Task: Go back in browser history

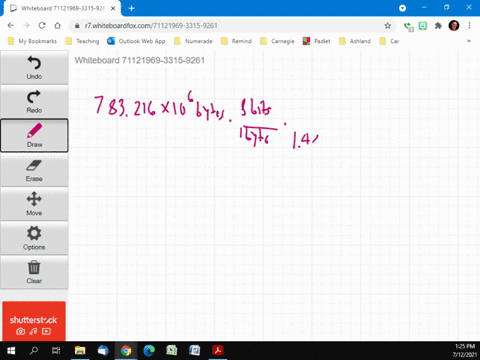Action: [x=11, y=26]
